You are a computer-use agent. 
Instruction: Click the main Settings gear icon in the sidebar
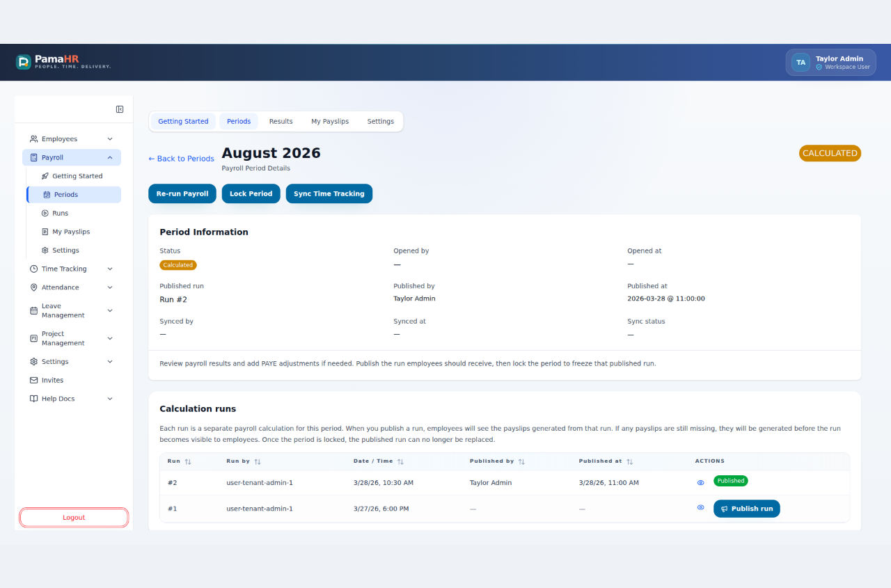click(x=34, y=362)
